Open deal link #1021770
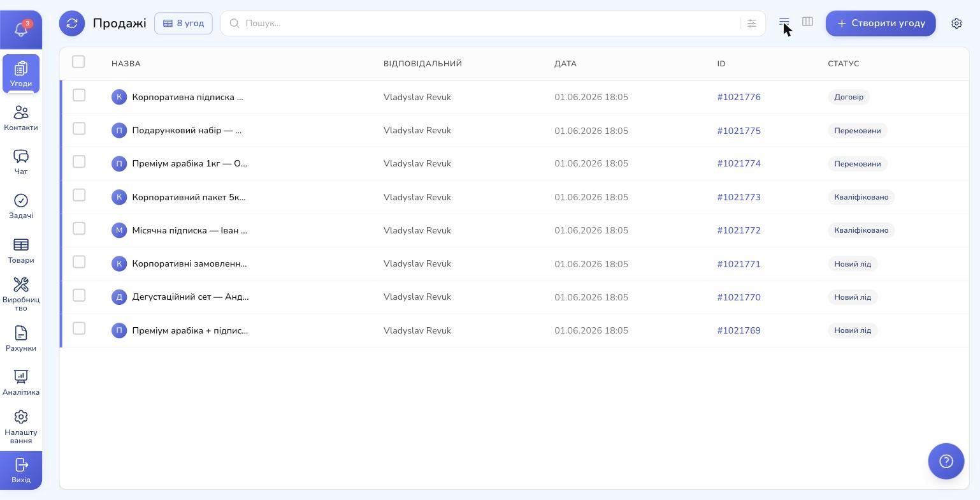Screen dimensions: 980x500 [739, 297]
